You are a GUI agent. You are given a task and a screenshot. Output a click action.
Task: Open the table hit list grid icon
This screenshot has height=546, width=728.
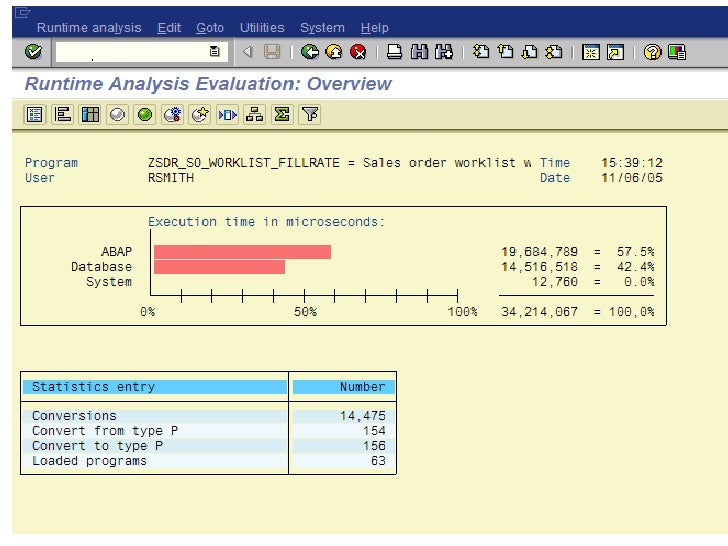coord(90,114)
